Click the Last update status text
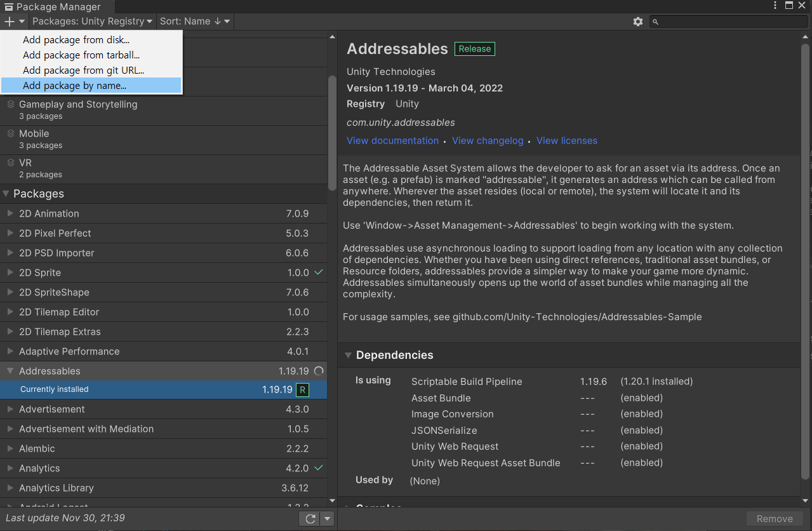The image size is (812, 531). pos(65,518)
